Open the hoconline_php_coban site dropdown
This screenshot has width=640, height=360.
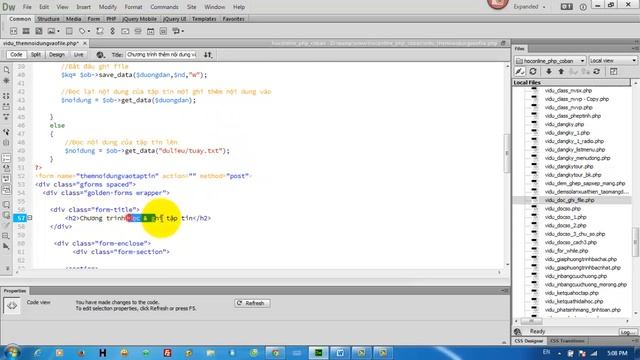(550, 61)
